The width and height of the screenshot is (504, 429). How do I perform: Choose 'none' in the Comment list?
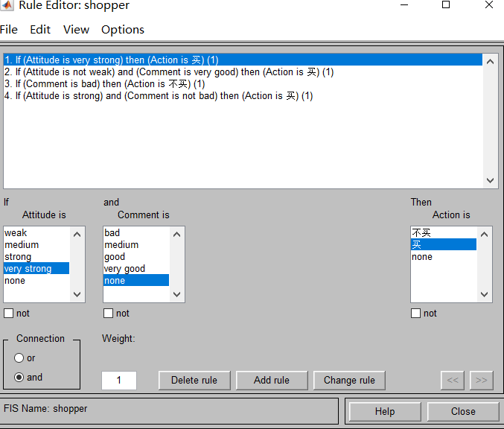coord(136,280)
